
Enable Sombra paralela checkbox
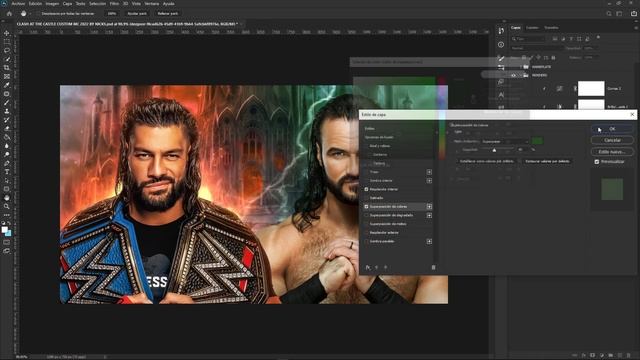[x=366, y=241]
